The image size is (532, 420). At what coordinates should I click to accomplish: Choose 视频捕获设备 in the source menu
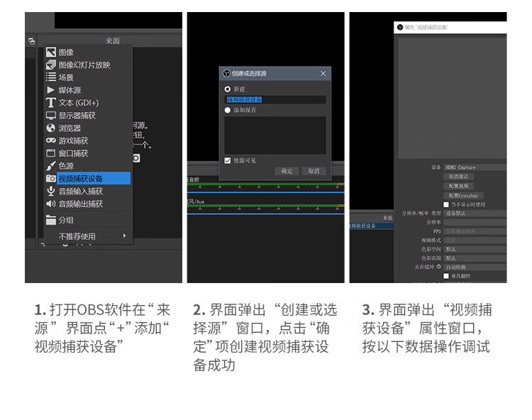[x=88, y=178]
